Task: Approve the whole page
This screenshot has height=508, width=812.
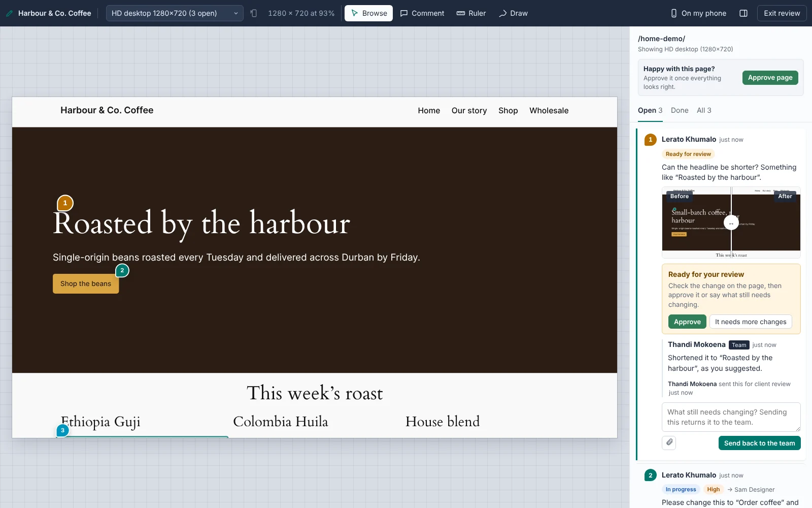Action: pos(770,78)
